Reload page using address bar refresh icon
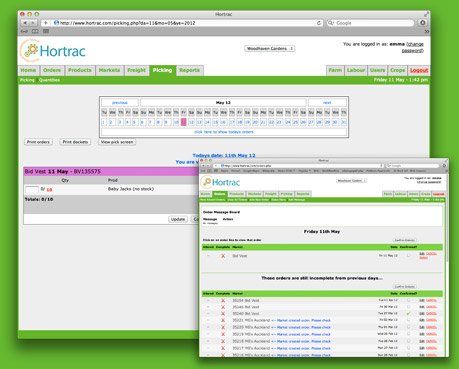This screenshot has width=459, height=369. [319, 23]
